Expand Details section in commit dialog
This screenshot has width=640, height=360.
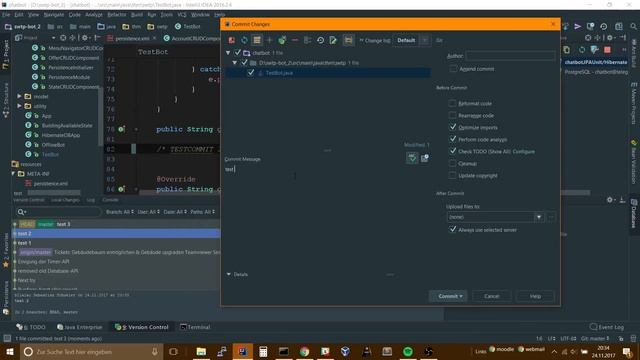pos(229,274)
